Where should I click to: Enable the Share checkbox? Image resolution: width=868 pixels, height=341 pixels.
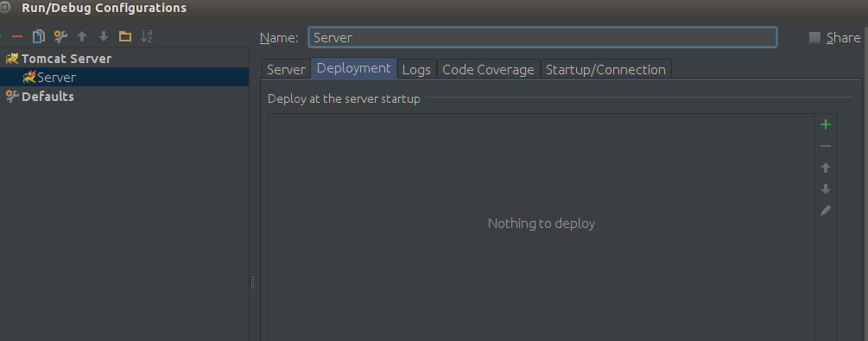pyautogui.click(x=814, y=37)
